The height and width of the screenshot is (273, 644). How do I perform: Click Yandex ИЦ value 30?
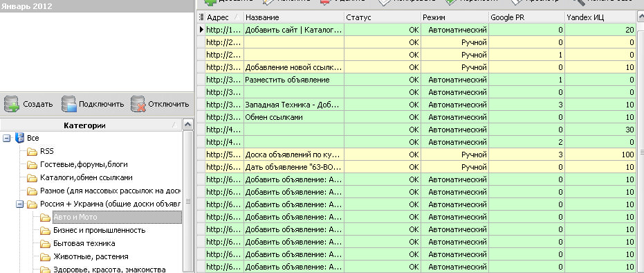(600, 130)
